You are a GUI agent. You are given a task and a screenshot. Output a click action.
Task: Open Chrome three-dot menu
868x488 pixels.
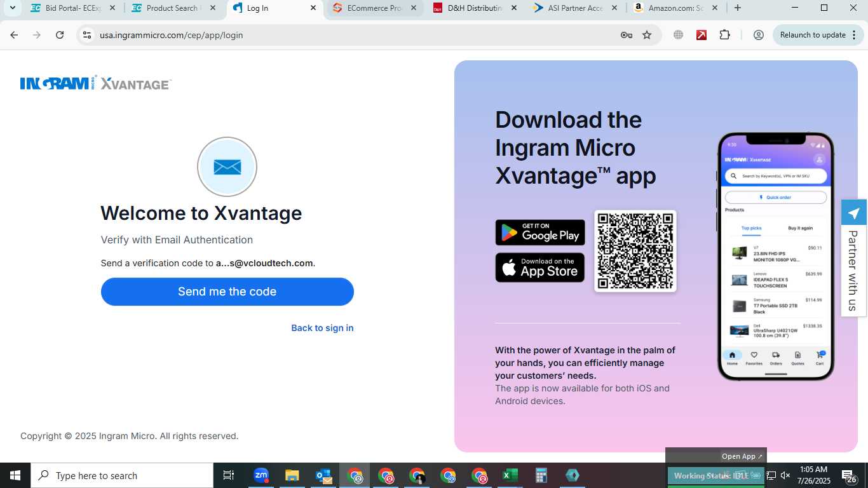tap(853, 35)
